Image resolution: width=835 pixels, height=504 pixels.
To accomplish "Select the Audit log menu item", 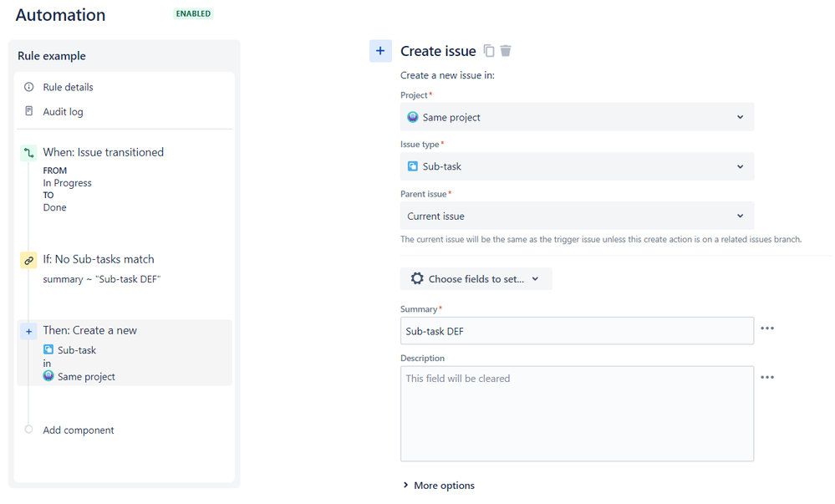I will 63,111.
